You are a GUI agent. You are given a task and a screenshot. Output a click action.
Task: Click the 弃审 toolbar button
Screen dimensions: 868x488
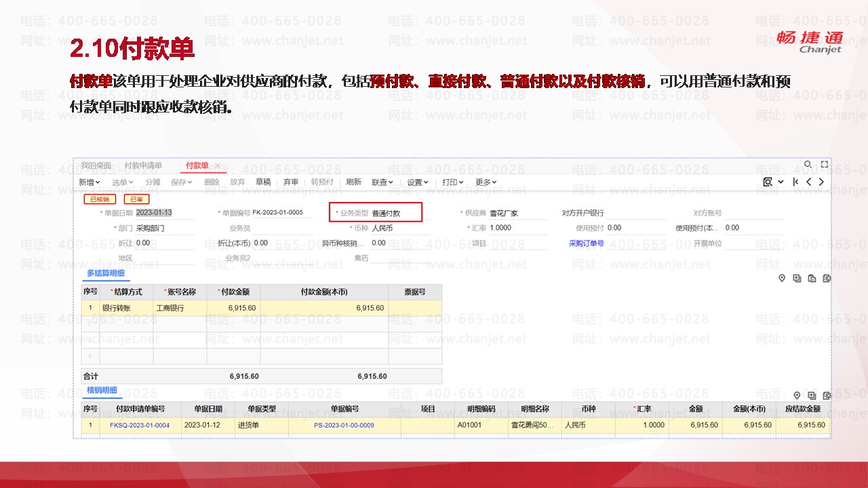[x=291, y=182]
